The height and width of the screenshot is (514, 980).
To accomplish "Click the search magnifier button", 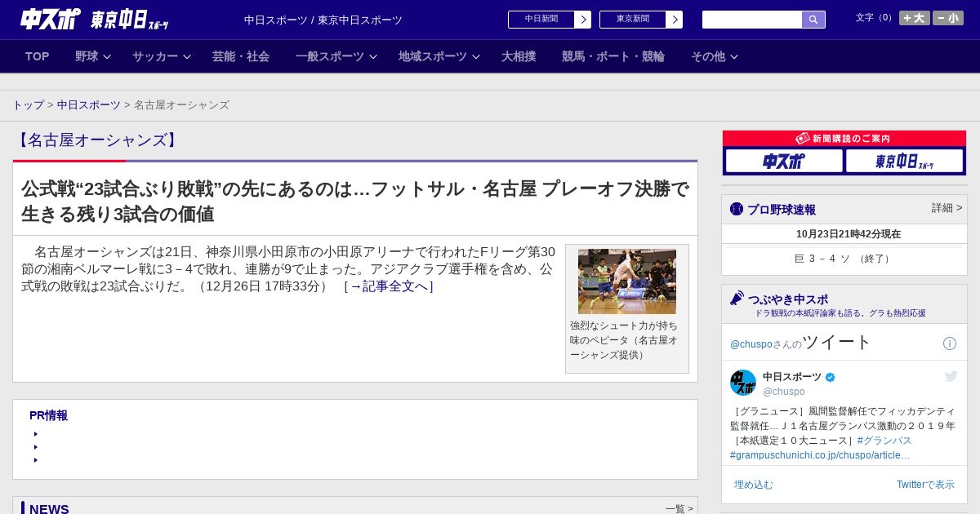I will coord(813,20).
